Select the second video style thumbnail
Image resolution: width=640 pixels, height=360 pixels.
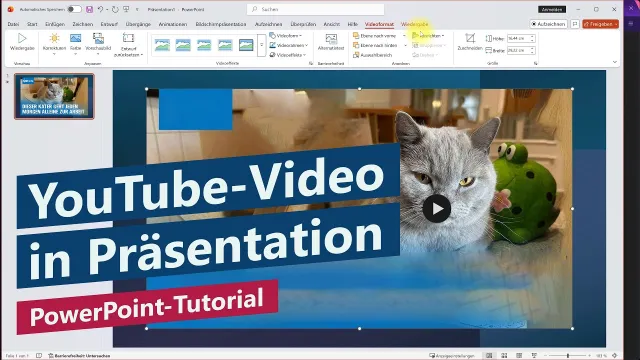click(x=183, y=45)
